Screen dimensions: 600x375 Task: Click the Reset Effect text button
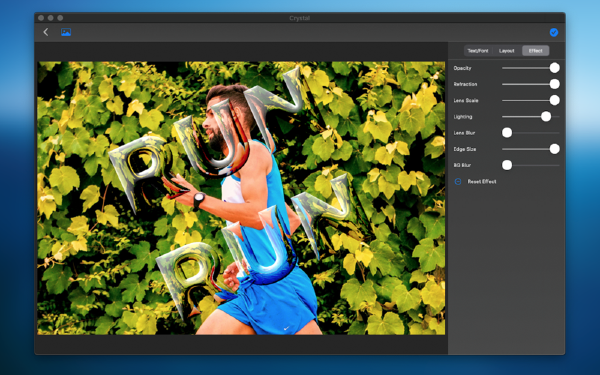[482, 181]
